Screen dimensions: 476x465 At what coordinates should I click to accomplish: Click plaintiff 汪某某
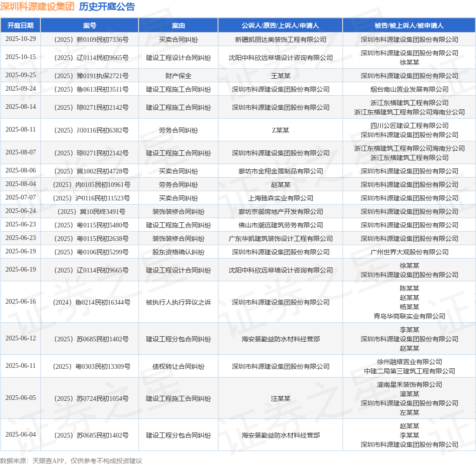pyautogui.click(x=280, y=399)
